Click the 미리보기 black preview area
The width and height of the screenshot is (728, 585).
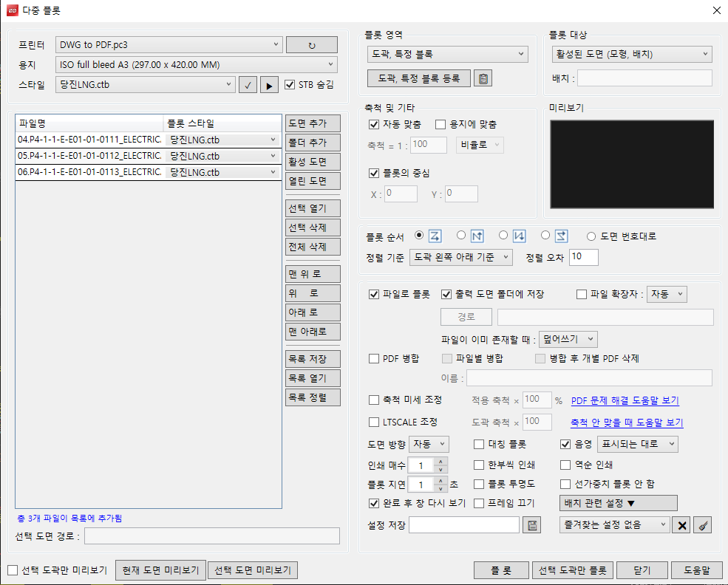[632, 164]
